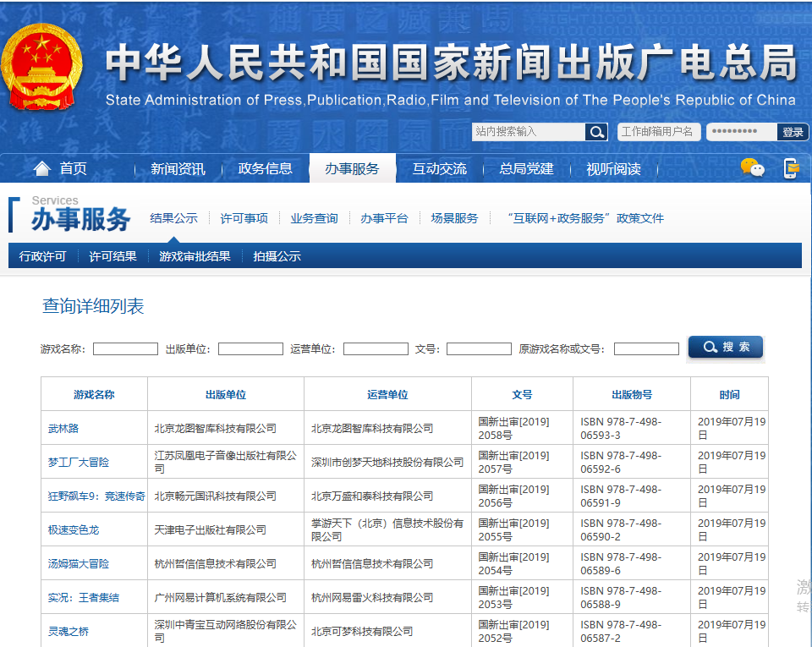
Task: Focus the 工作邮箱用户名 username field
Action: [657, 132]
